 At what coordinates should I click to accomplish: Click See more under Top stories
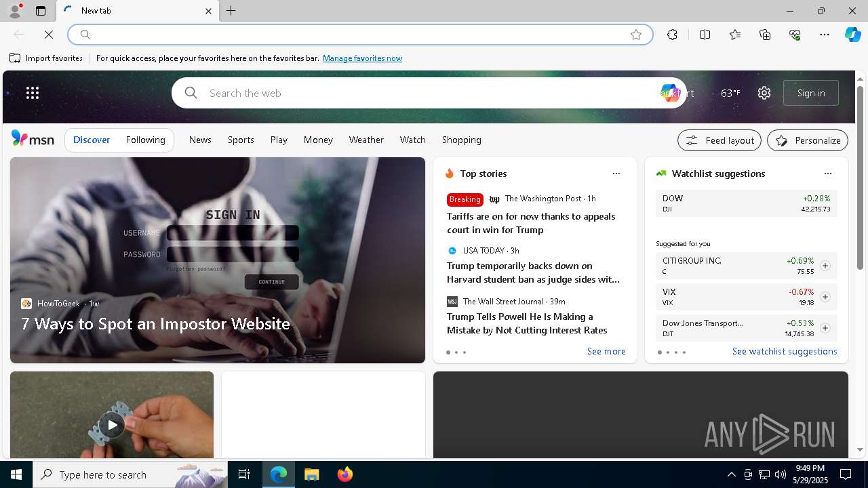tap(606, 351)
